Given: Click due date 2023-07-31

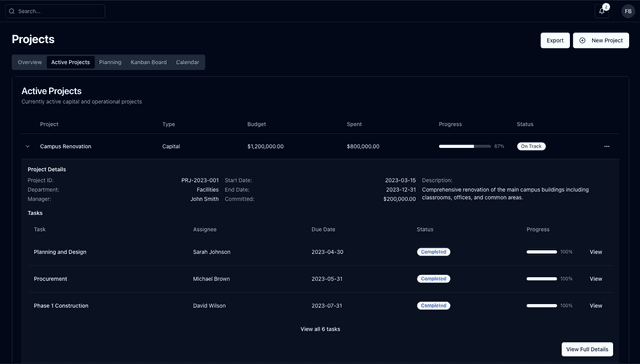Looking at the screenshot, I should coord(327,306).
